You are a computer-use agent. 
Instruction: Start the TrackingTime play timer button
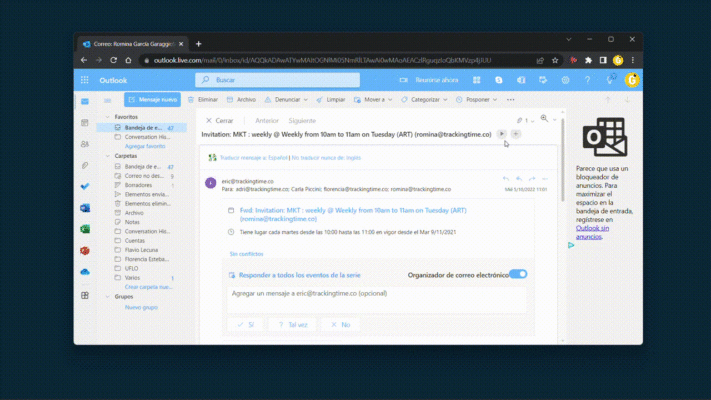coord(502,134)
